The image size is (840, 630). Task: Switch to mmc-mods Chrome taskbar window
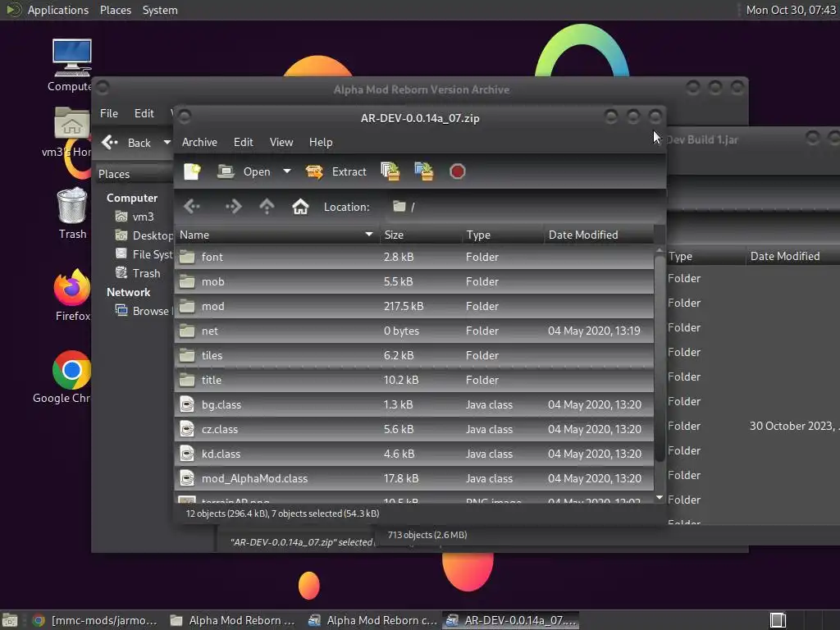click(x=95, y=620)
